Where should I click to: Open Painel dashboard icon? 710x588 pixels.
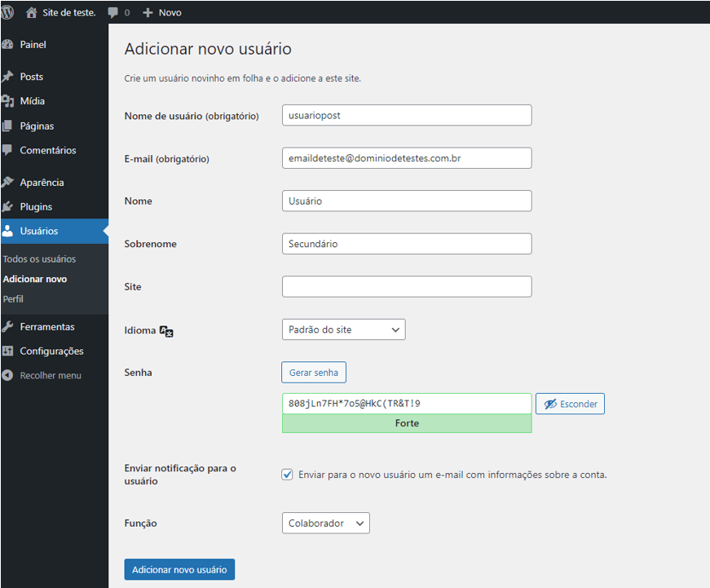tap(7, 44)
